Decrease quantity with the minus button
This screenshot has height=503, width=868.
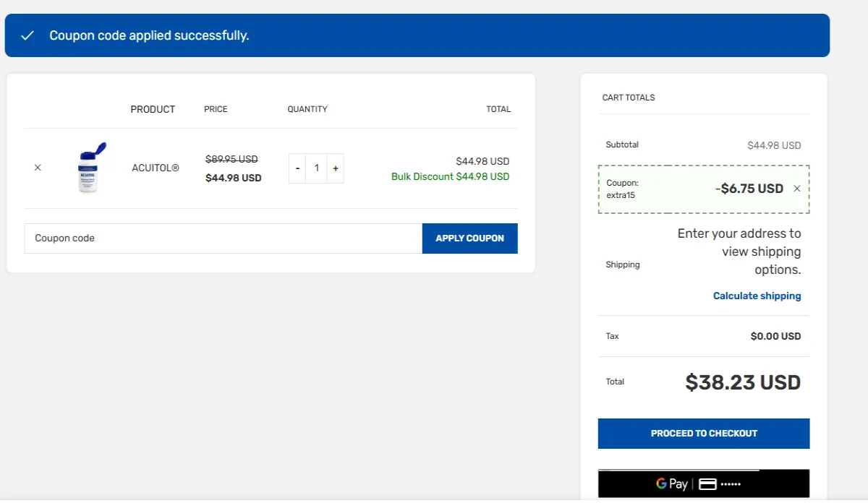(297, 168)
